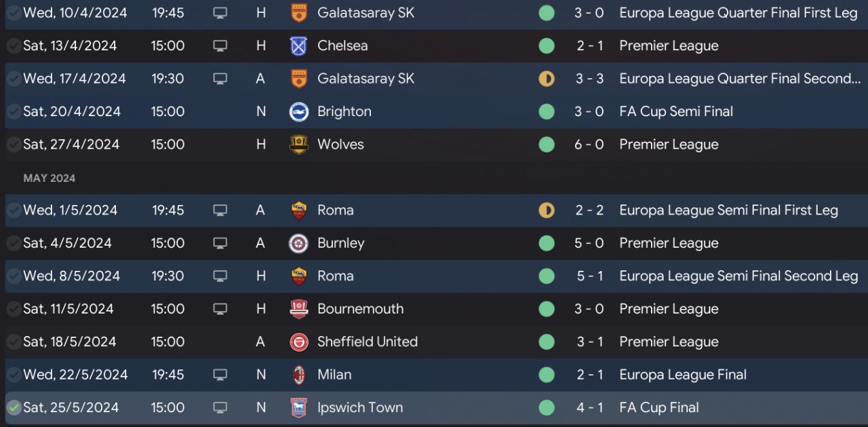Toggle the green checkmark on Ipswich Town row

[x=14, y=408]
